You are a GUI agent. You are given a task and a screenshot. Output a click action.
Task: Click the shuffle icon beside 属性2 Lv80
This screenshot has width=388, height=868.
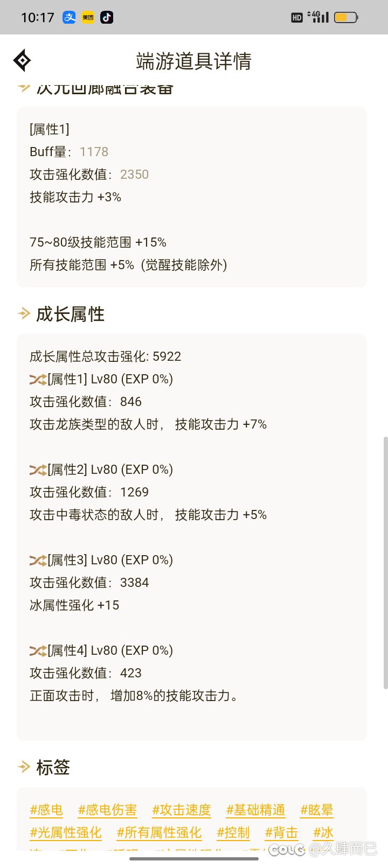(38, 470)
